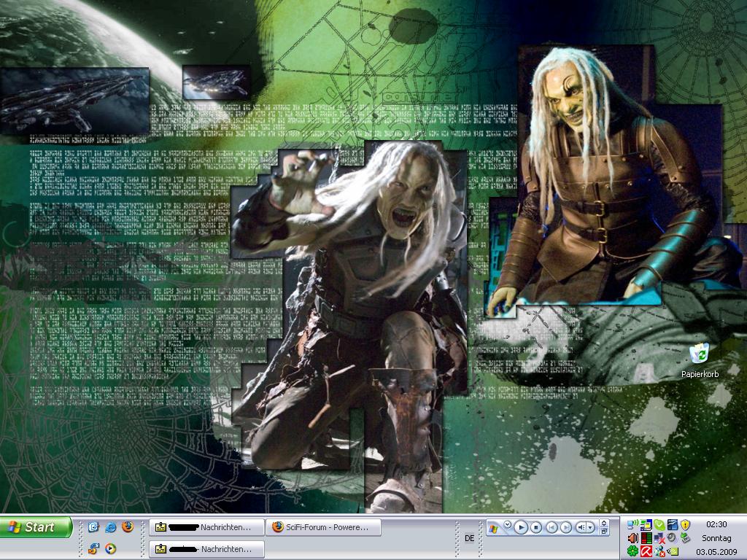Open the Papierkorb recycle bin icon

[x=700, y=355]
